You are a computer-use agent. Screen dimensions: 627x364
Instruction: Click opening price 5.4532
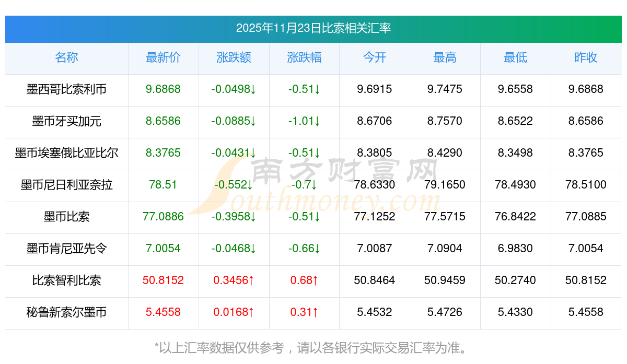[x=375, y=312]
